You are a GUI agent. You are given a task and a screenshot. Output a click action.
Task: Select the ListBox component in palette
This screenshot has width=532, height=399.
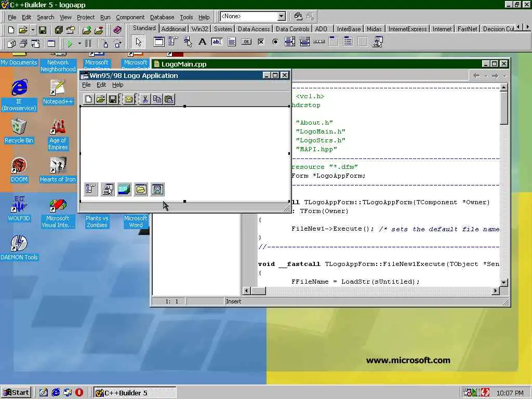point(290,42)
